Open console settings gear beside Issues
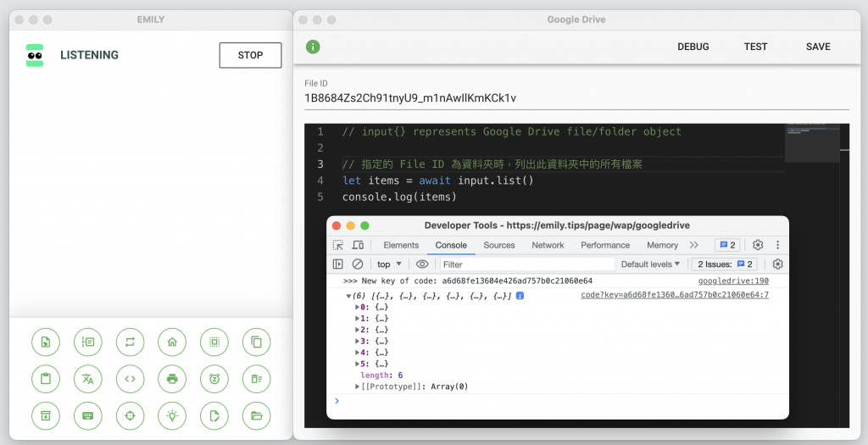 tap(778, 264)
